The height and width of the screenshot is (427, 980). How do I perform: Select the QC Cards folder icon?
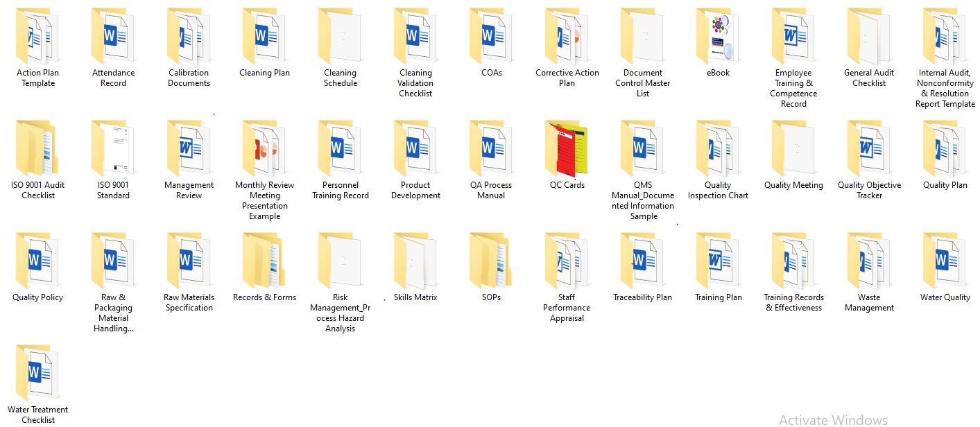[567, 149]
